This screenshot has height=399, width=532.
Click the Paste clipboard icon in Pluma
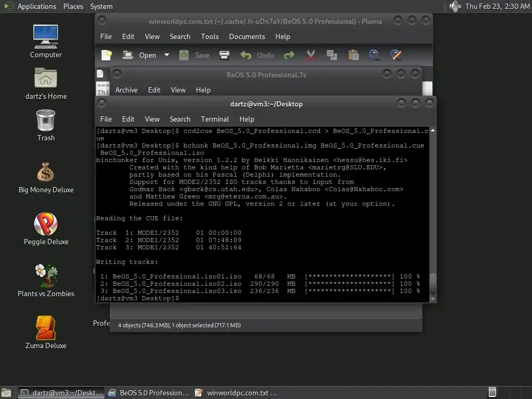click(x=353, y=55)
